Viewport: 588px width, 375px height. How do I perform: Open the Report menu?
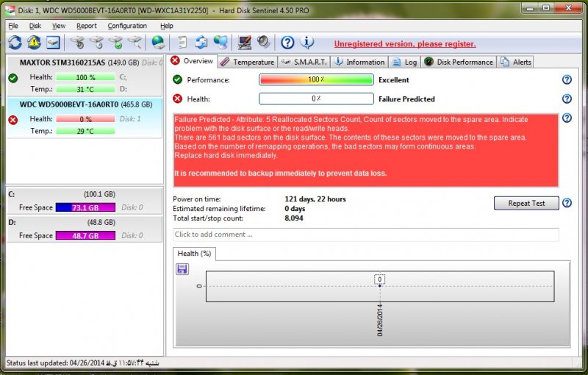click(x=87, y=26)
